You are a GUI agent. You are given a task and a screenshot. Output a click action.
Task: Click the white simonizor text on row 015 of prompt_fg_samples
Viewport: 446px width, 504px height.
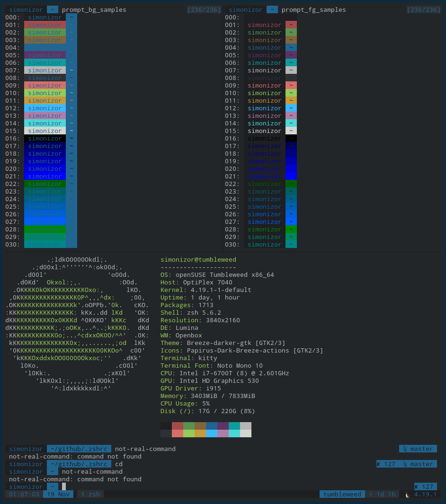tap(264, 131)
